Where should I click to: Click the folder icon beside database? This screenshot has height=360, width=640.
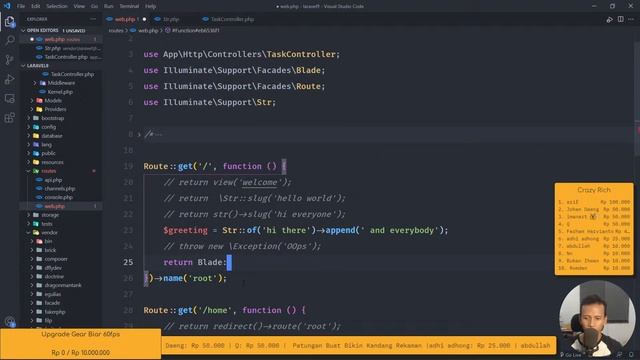click(x=36, y=136)
